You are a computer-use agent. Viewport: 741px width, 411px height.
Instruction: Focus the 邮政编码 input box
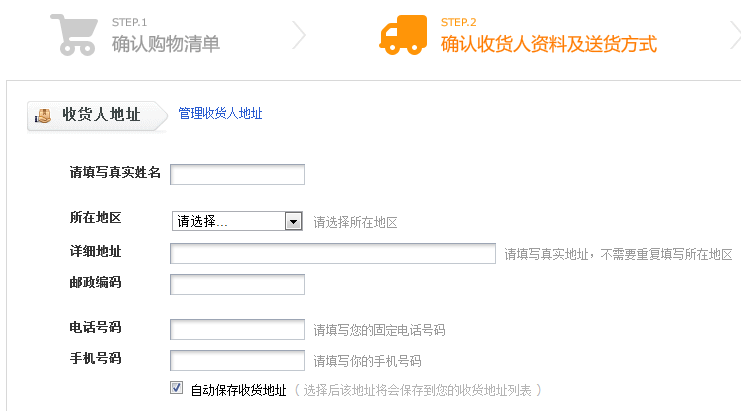click(237, 285)
